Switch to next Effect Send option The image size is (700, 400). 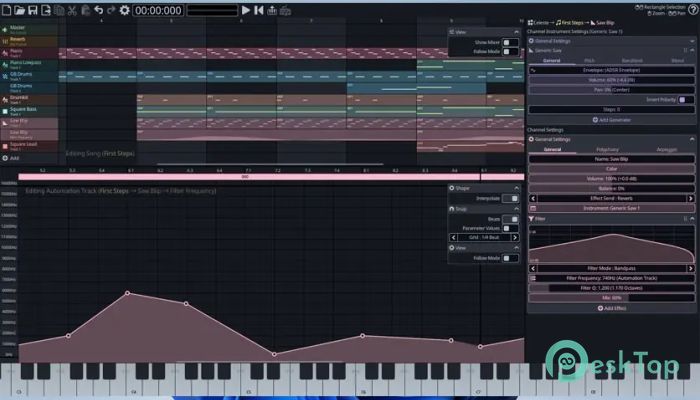(691, 198)
